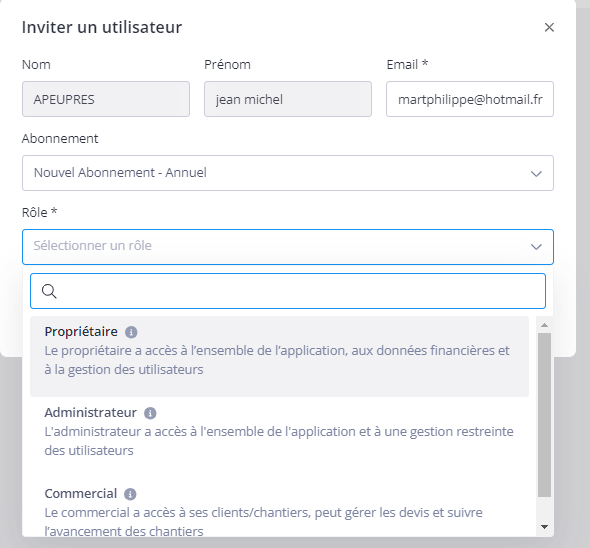Open the Nouvel Abonnement - Annuel selector
The image size is (590, 548).
point(288,173)
